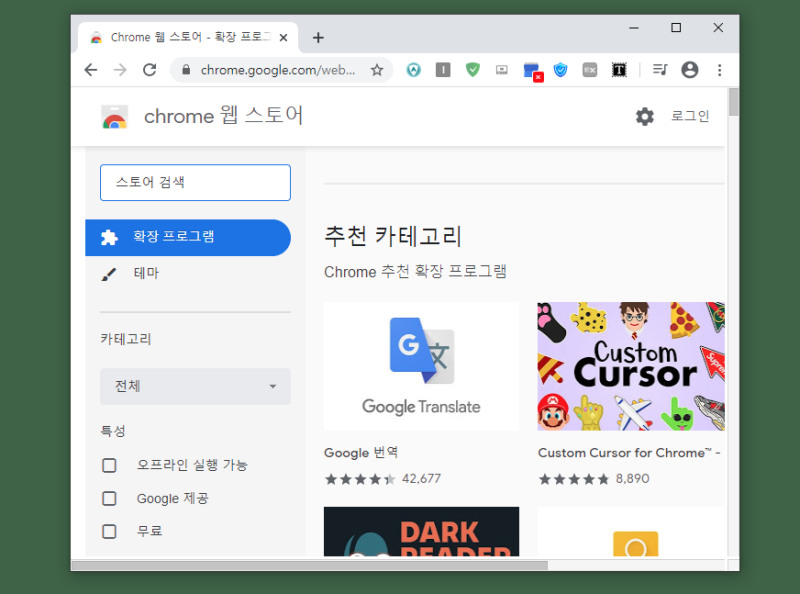Click the 로그인 sign-in link
Screen dimensions: 800x594
[690, 116]
